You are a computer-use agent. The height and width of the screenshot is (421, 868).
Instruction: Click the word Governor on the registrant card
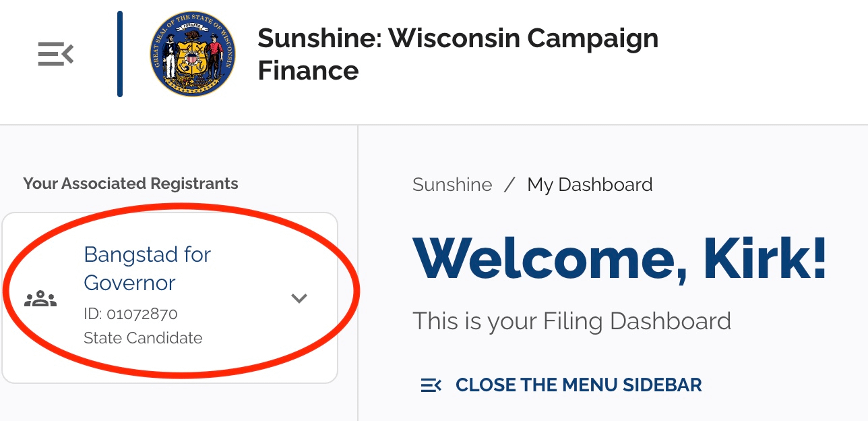coord(129,283)
